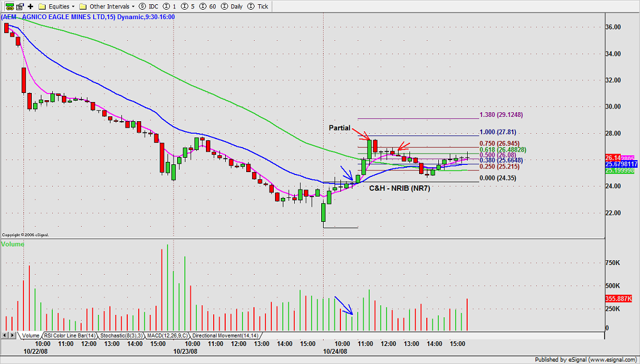640x364 pixels.
Task: Click the AEM Agnico Eagle Mines chart title
Action: [x=88, y=17]
